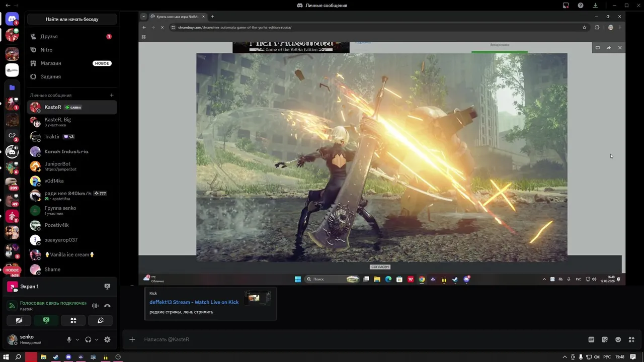Open OBS icon in taskbar
Image resolution: width=644 pixels, height=362 pixels.
pyautogui.click(x=118, y=357)
